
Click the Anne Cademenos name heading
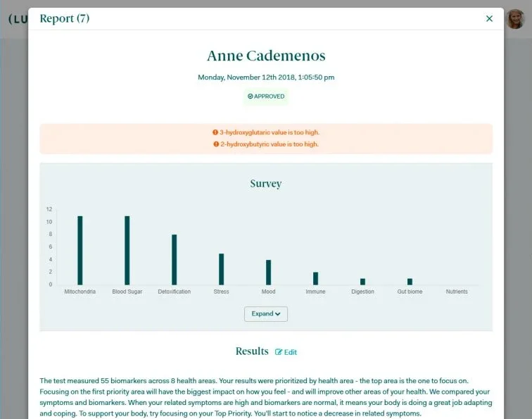[266, 56]
